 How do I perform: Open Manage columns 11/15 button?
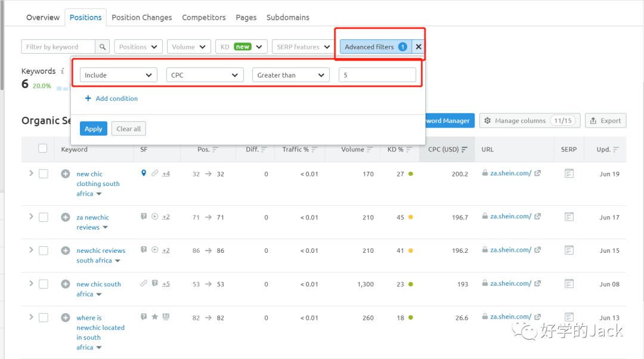pos(530,121)
